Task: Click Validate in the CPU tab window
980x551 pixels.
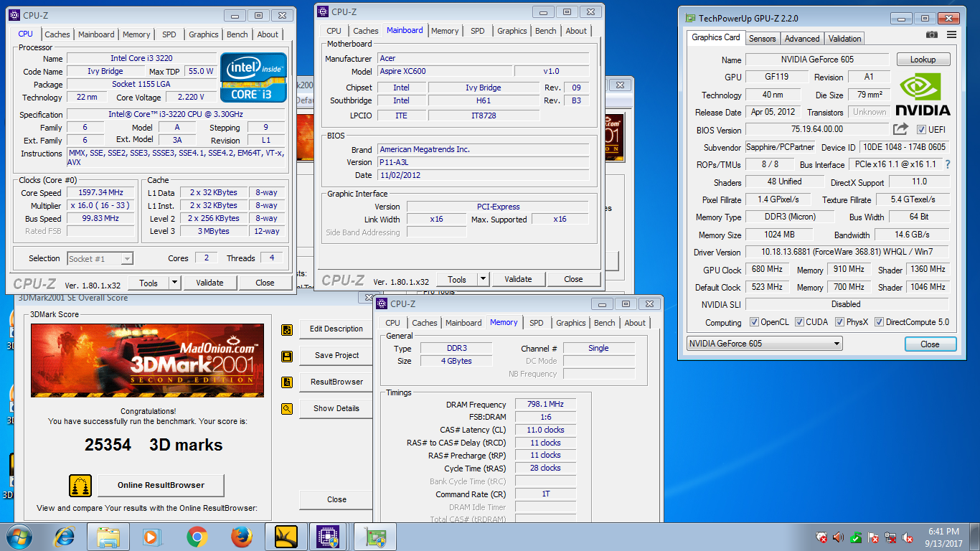Action: point(209,283)
